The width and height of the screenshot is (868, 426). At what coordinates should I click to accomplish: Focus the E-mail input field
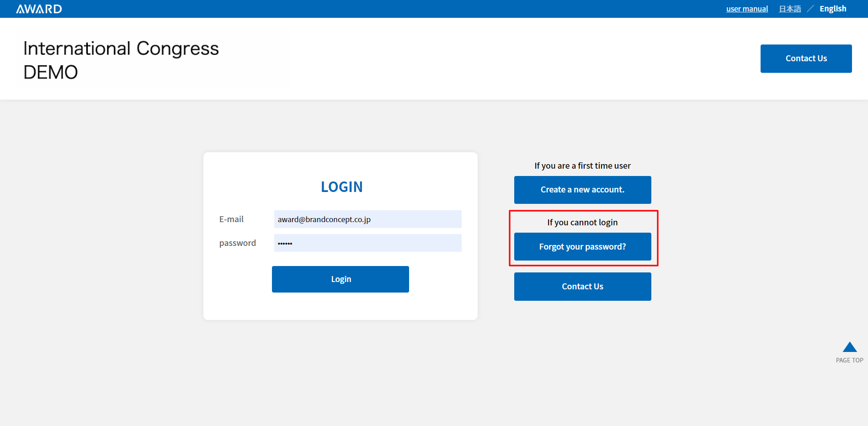(368, 219)
